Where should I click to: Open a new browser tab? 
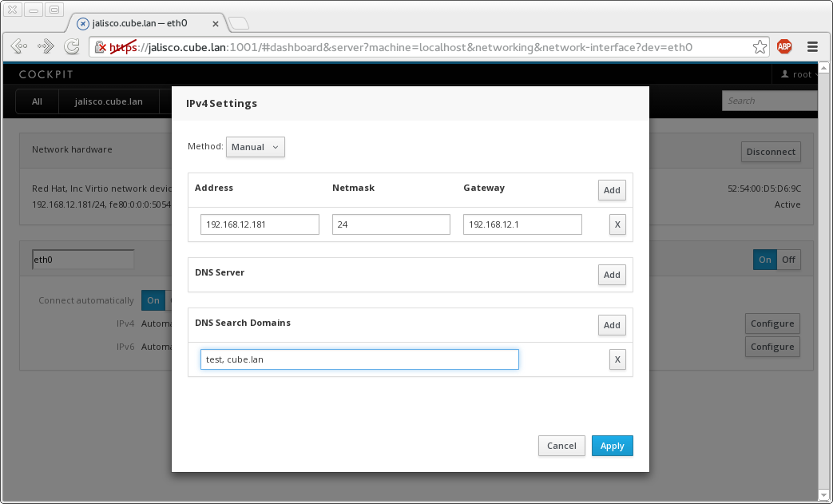point(240,23)
